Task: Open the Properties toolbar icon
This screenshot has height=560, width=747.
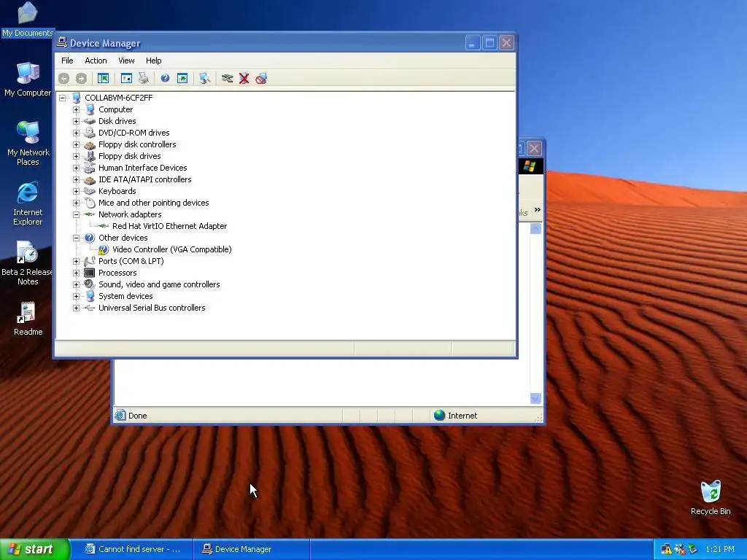Action: 126,78
